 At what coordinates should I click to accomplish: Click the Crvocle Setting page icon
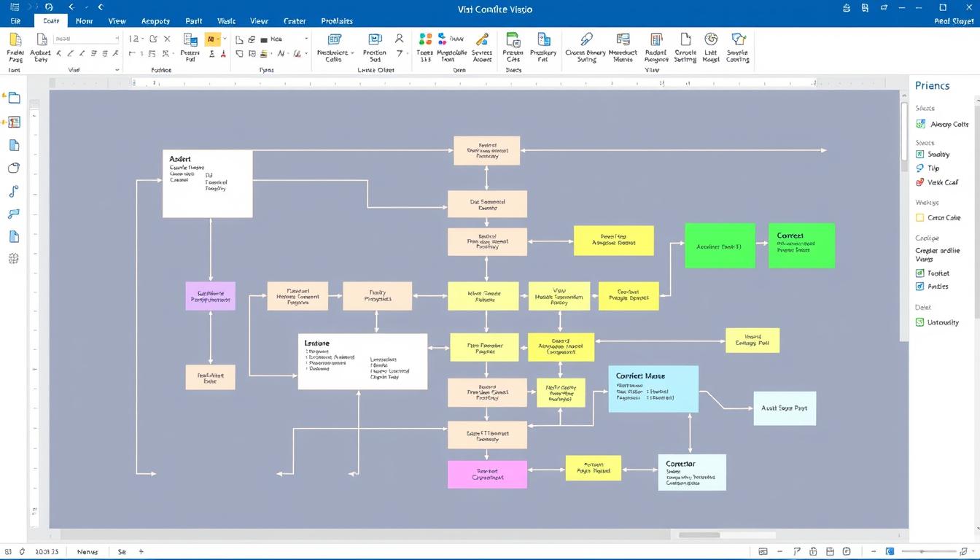pyautogui.click(x=685, y=39)
